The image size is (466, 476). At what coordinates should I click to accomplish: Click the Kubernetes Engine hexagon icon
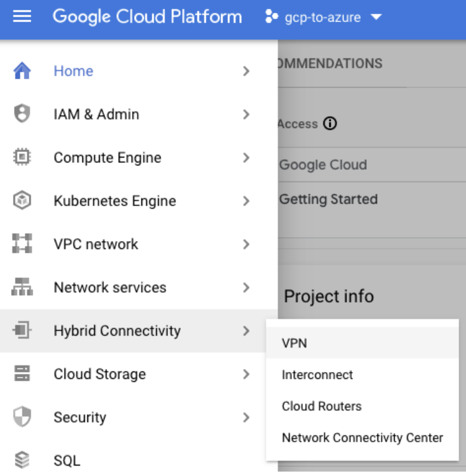pos(22,201)
